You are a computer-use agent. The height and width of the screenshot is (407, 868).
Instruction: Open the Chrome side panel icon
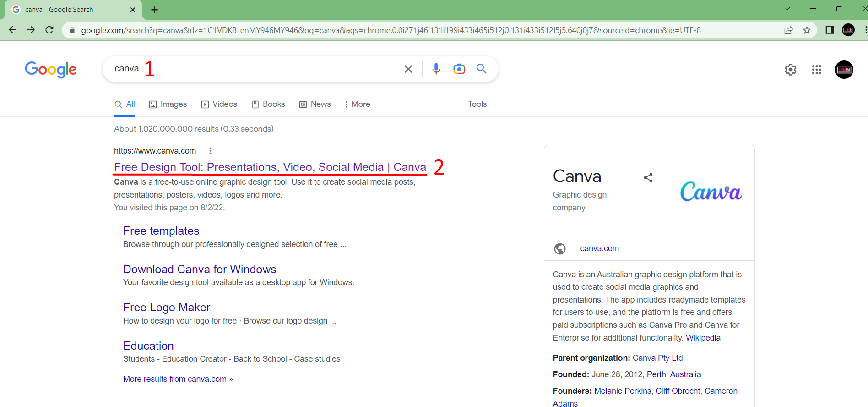point(830,30)
